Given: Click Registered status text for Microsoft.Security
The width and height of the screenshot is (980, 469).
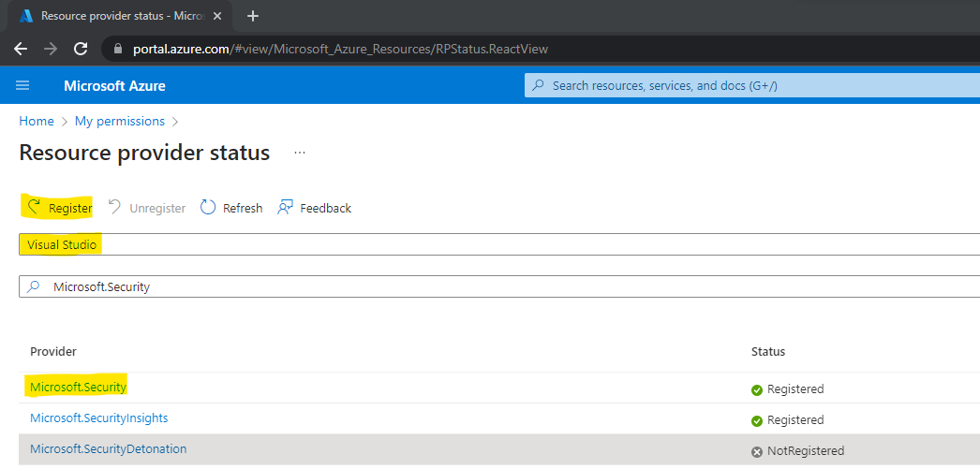Looking at the screenshot, I should 795,389.
